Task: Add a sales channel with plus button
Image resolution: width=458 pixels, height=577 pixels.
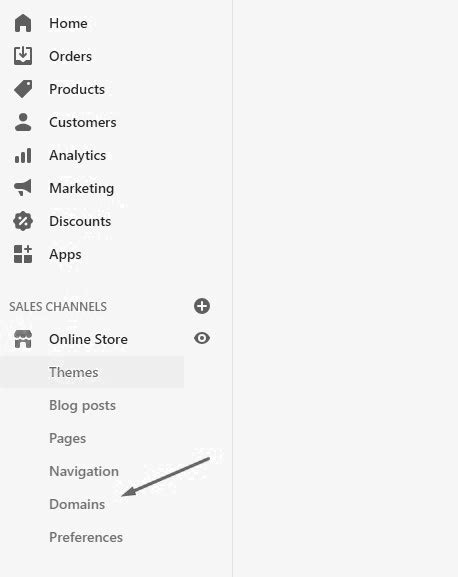Action: point(202,306)
